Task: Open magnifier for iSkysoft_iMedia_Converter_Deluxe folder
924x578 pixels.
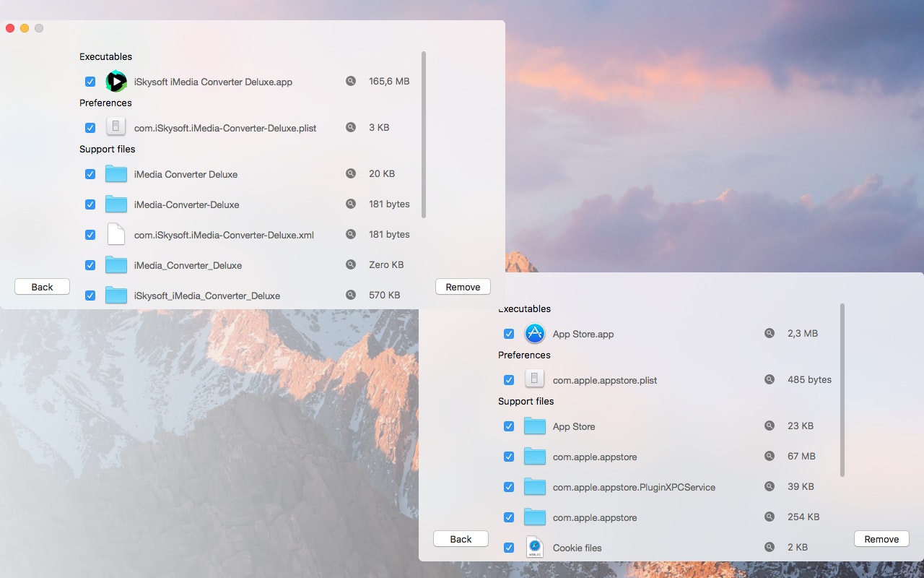Action: 351,295
